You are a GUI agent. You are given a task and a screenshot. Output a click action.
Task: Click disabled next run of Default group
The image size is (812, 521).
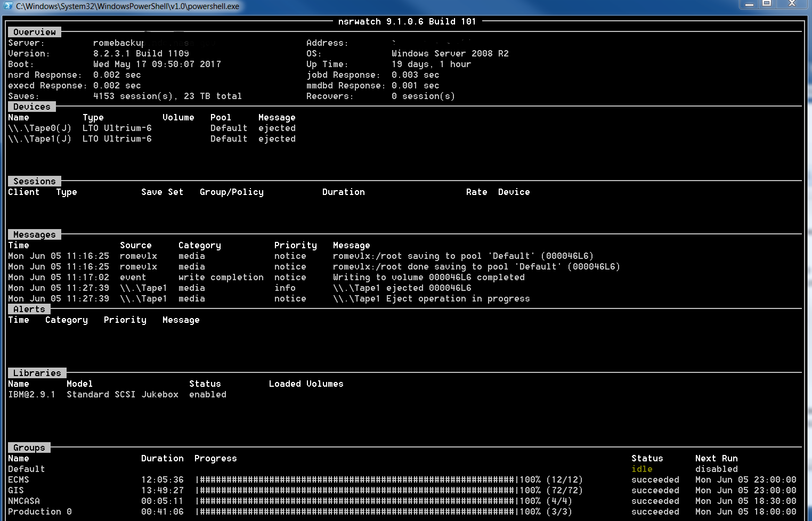tap(717, 469)
